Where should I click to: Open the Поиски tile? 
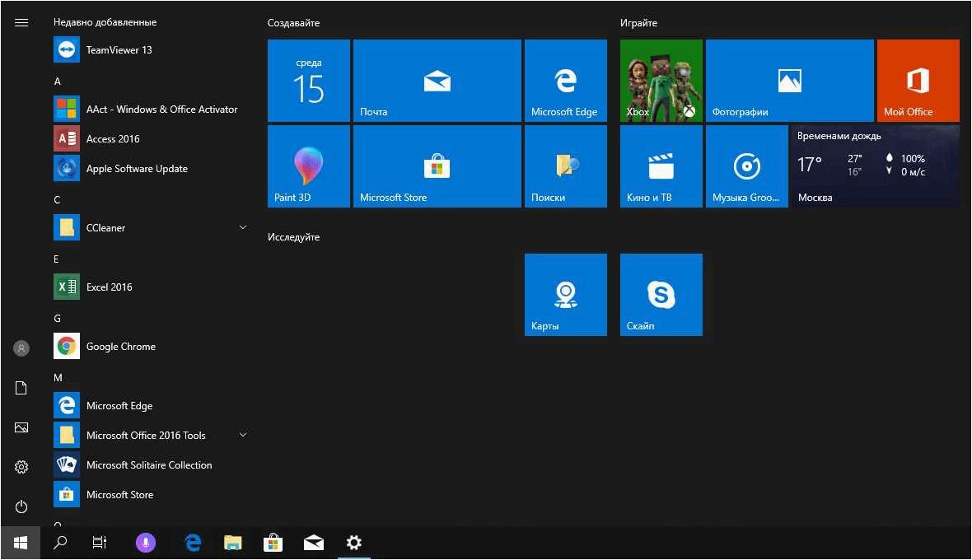(x=565, y=166)
